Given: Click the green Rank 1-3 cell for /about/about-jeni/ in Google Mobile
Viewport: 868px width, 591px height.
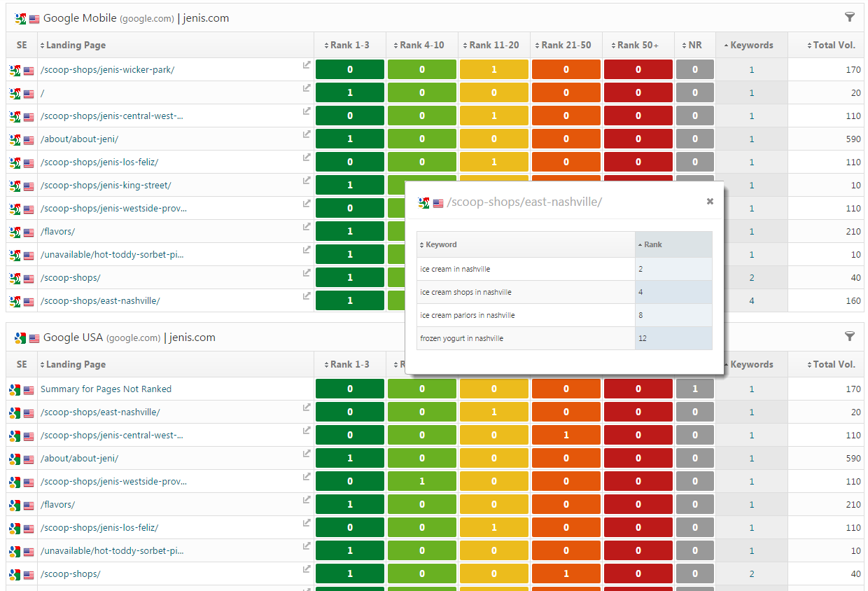Looking at the screenshot, I should 350,139.
